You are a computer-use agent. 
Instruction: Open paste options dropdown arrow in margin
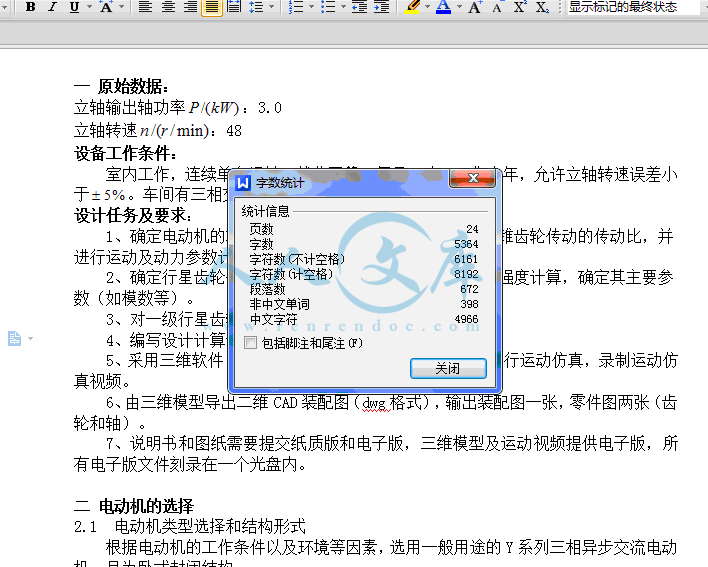pos(30,338)
